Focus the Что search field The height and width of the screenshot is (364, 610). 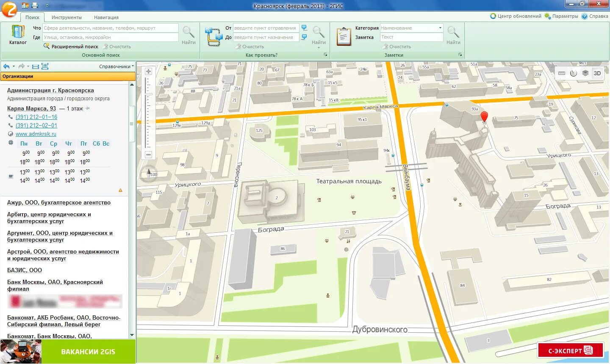111,28
